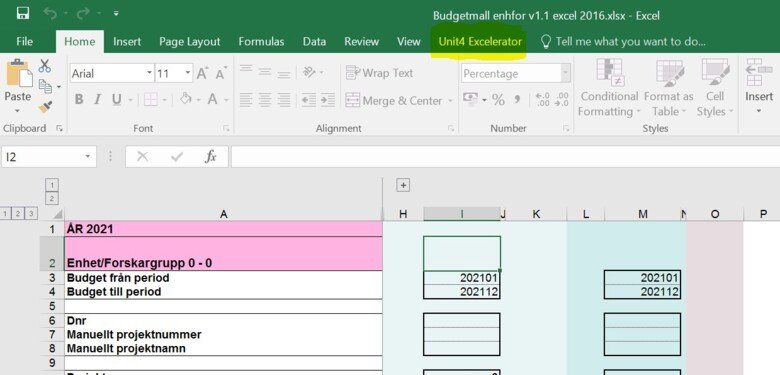Apply font color with the A icon
Image resolution: width=780 pixels, height=375 pixels.
pos(212,99)
